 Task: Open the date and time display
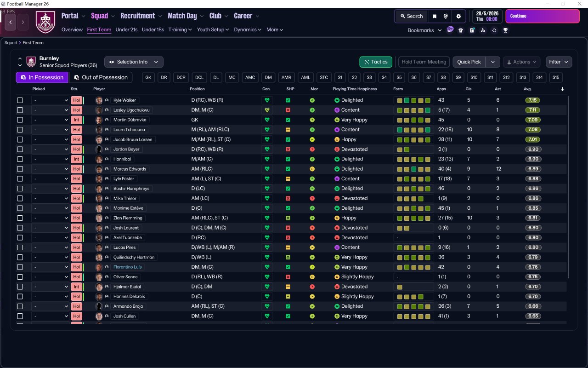click(x=487, y=16)
